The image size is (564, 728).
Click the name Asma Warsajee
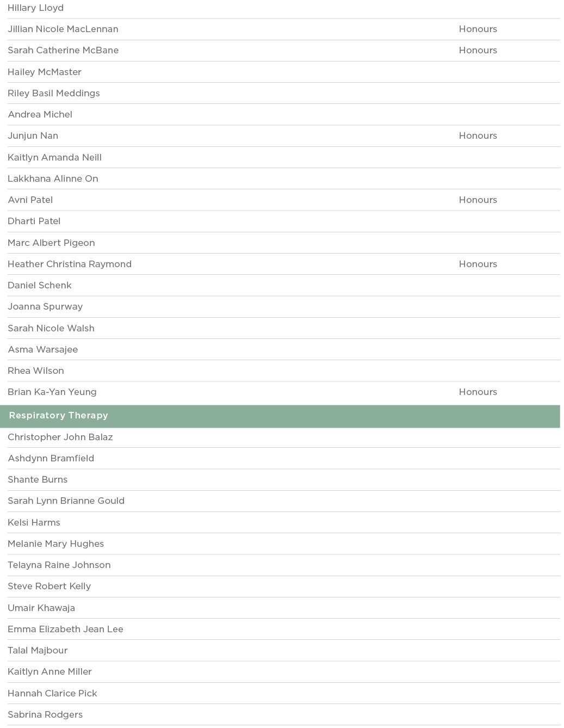click(x=42, y=350)
